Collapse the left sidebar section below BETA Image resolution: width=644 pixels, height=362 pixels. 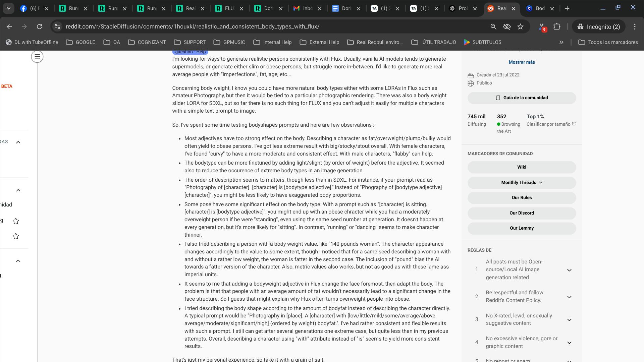[x=18, y=142]
